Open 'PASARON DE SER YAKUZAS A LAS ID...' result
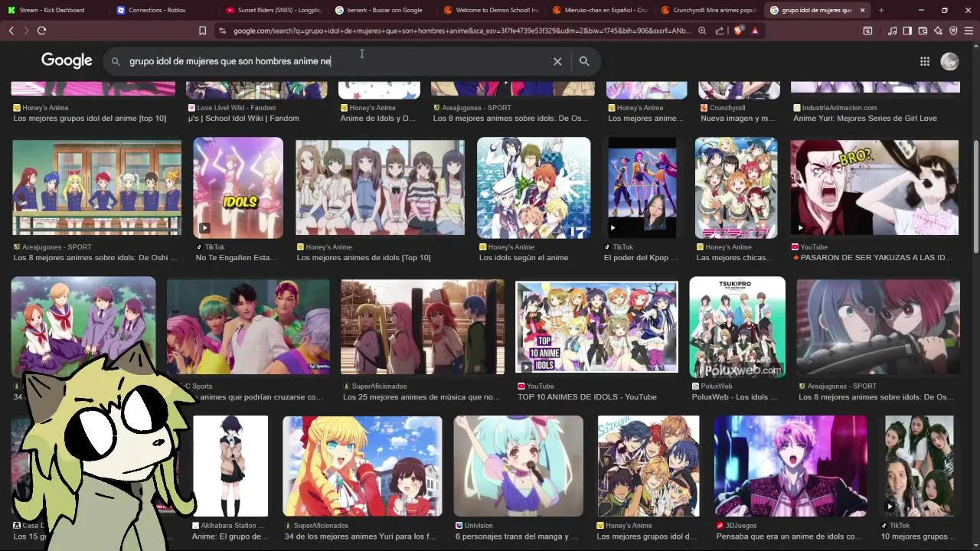 pyautogui.click(x=873, y=258)
